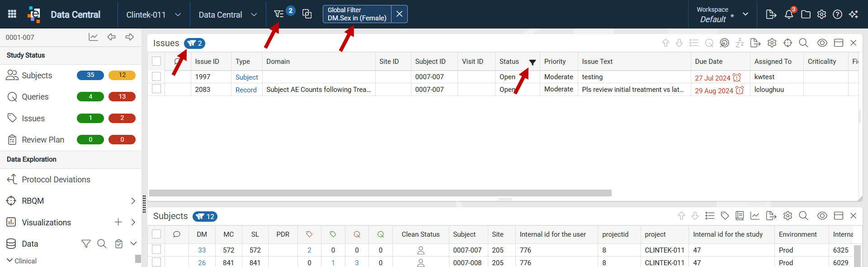Click Issues panel crosshair icon

point(788,43)
